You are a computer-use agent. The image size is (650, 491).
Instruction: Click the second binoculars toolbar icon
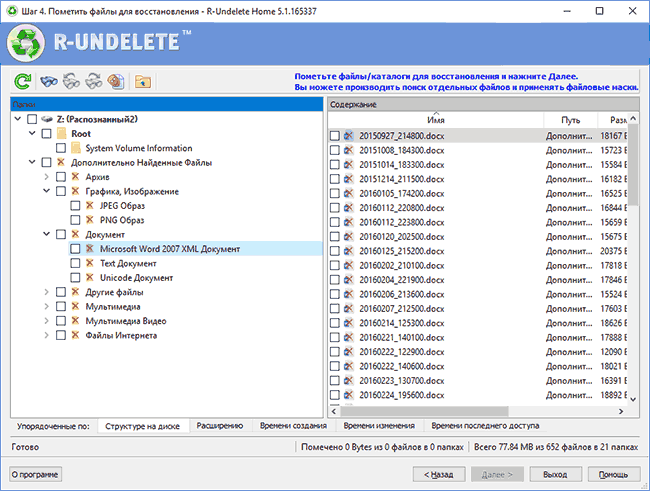coord(71,81)
